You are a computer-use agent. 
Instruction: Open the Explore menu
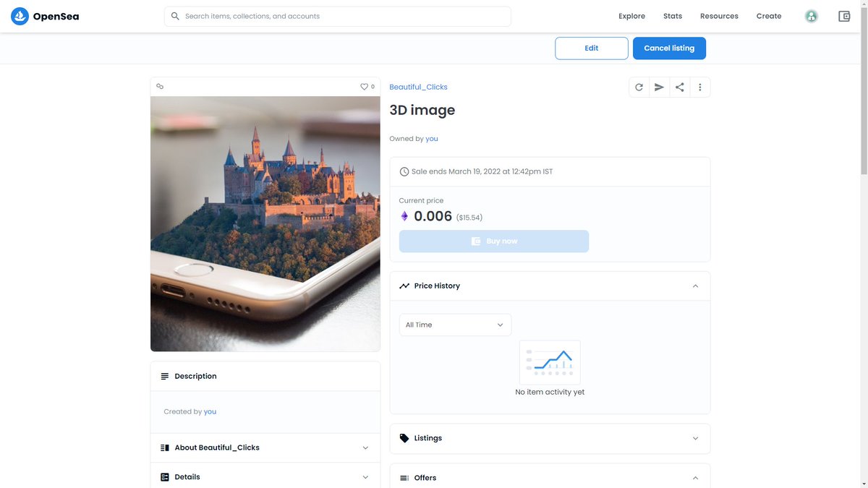click(x=631, y=16)
